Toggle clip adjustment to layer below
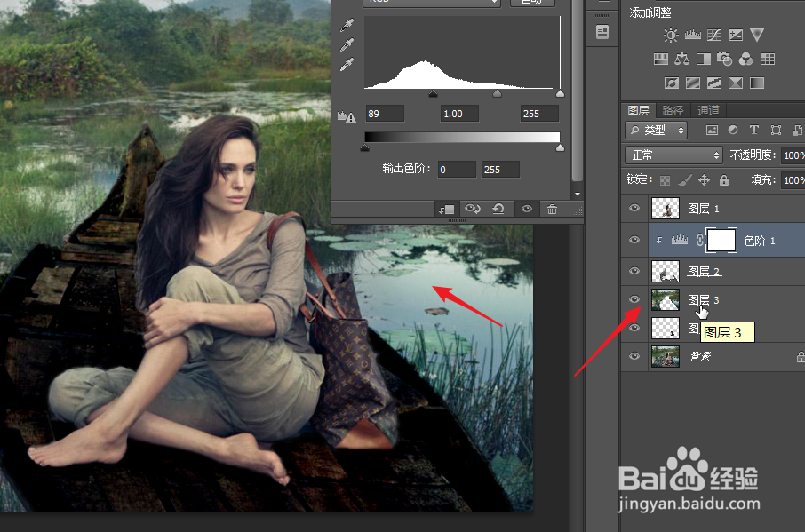Screen dimensions: 805x532 447,209
